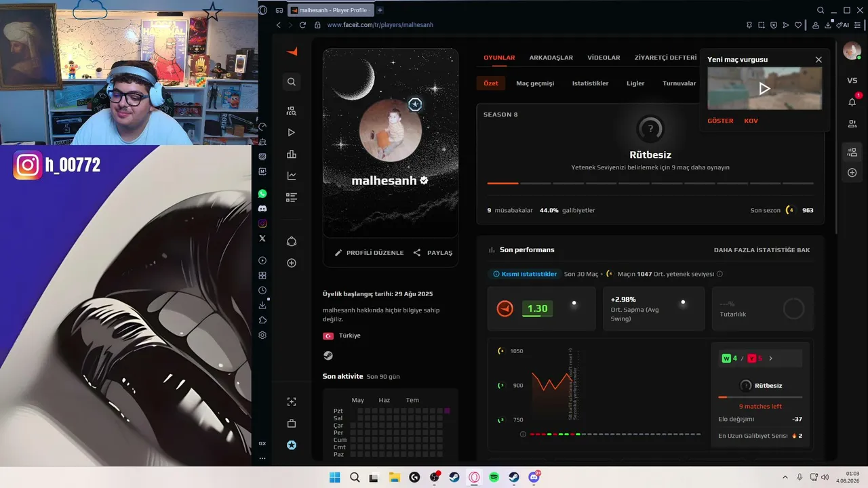This screenshot has height=488, width=868.
Task: Switch to the VİDEOLAR tab
Action: (604, 58)
